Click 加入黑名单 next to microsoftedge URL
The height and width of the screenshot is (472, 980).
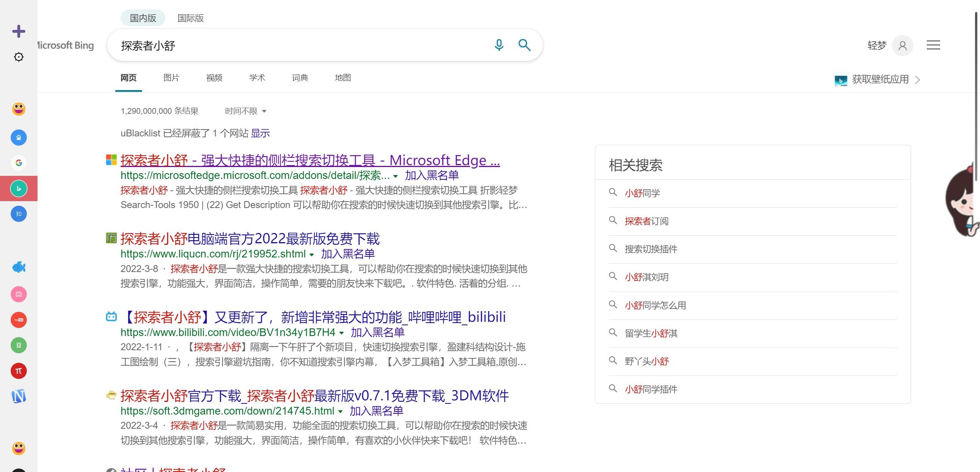tap(432, 175)
